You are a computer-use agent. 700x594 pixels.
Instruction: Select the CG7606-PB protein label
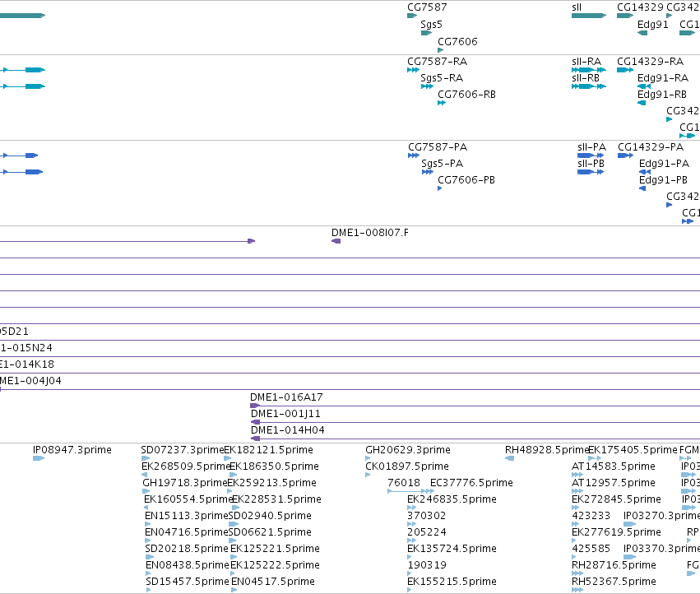tap(466, 180)
